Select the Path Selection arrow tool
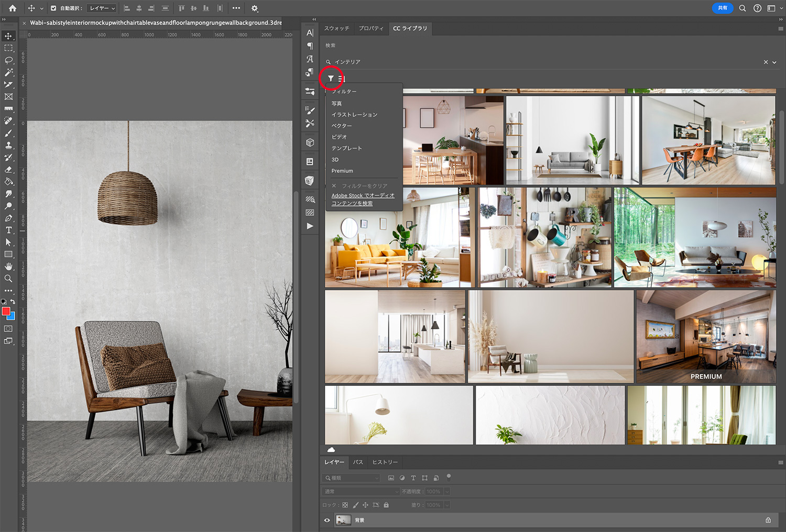The width and height of the screenshot is (786, 532). pos(8,242)
